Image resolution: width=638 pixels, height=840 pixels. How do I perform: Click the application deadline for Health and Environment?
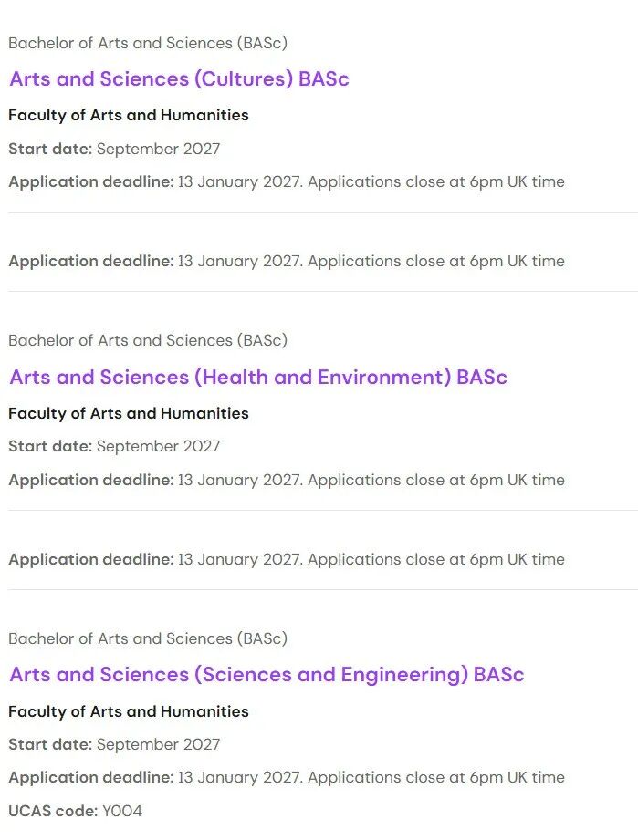(287, 480)
